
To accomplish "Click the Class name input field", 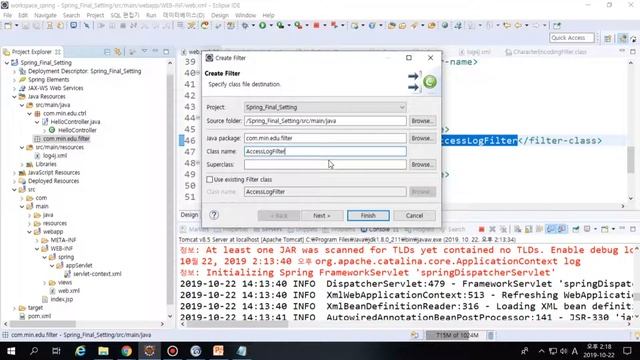I will tap(325, 151).
